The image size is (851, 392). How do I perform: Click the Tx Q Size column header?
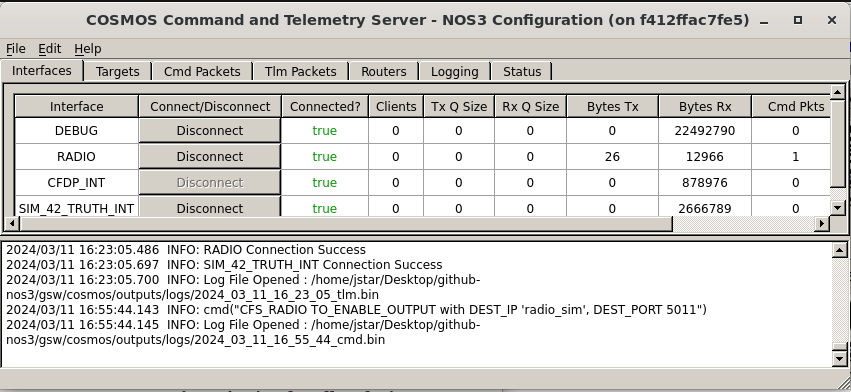pyautogui.click(x=459, y=106)
